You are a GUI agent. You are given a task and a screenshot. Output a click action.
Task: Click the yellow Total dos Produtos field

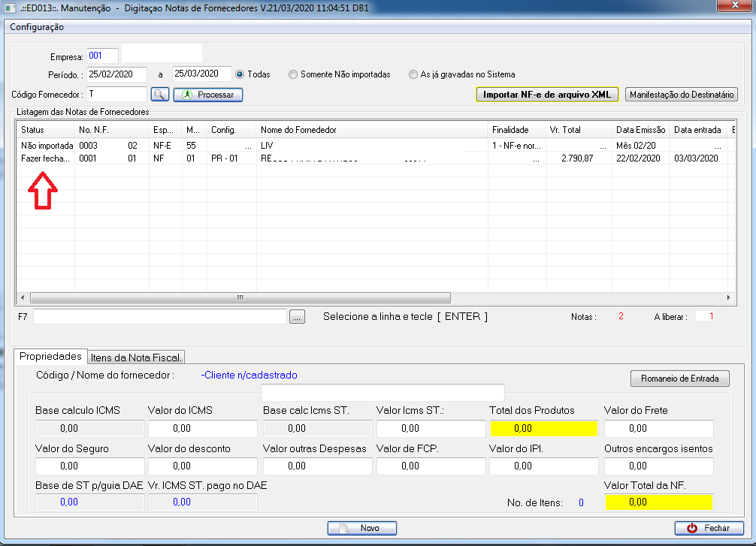[543, 429]
